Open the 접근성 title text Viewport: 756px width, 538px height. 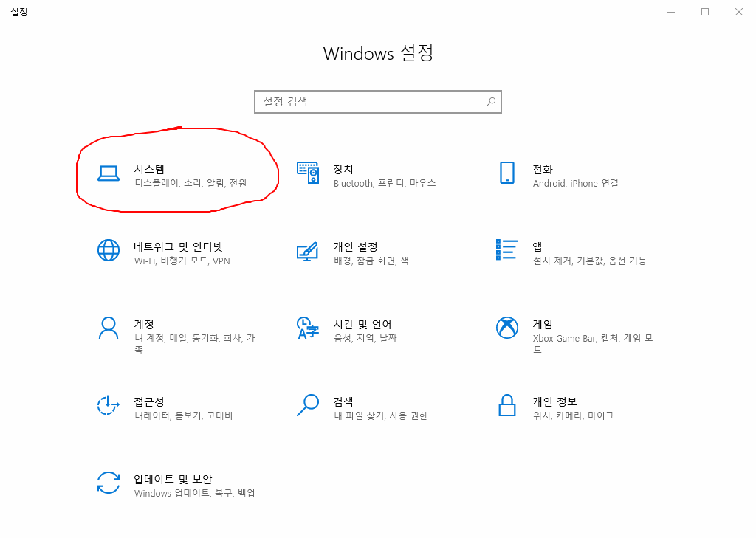tap(149, 401)
